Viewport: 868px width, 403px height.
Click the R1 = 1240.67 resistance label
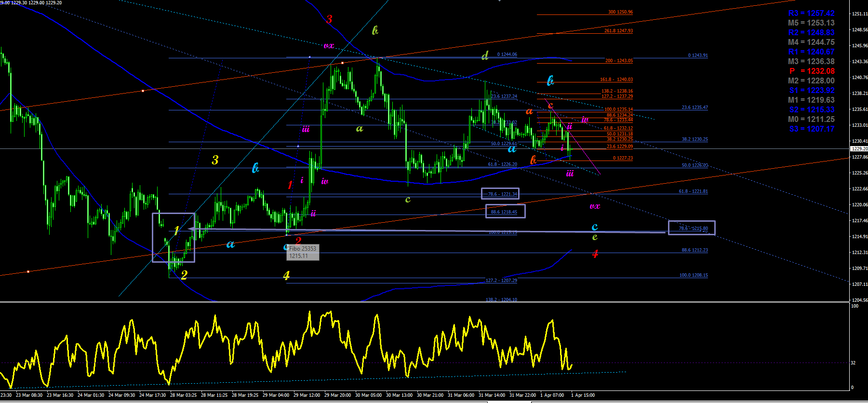[x=811, y=52]
